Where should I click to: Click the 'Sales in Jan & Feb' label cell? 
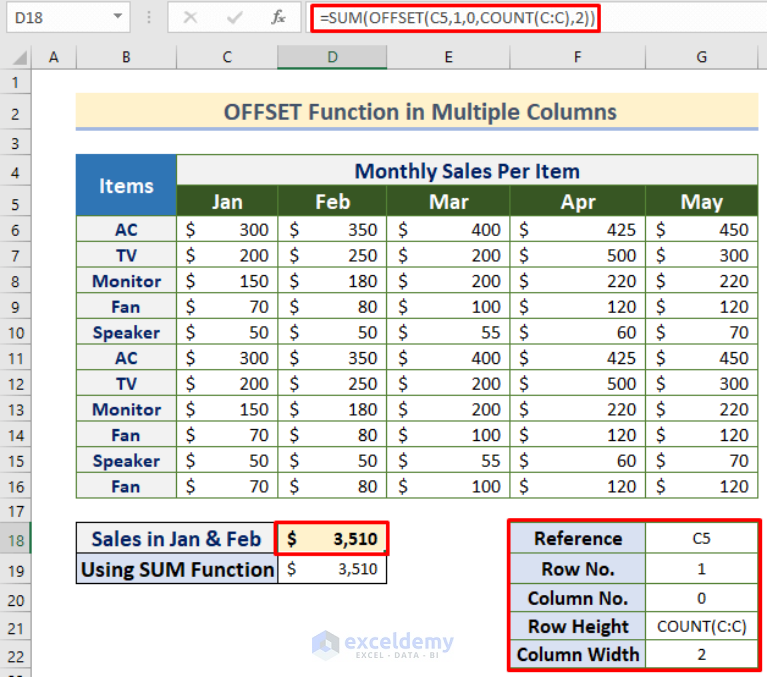[177, 539]
